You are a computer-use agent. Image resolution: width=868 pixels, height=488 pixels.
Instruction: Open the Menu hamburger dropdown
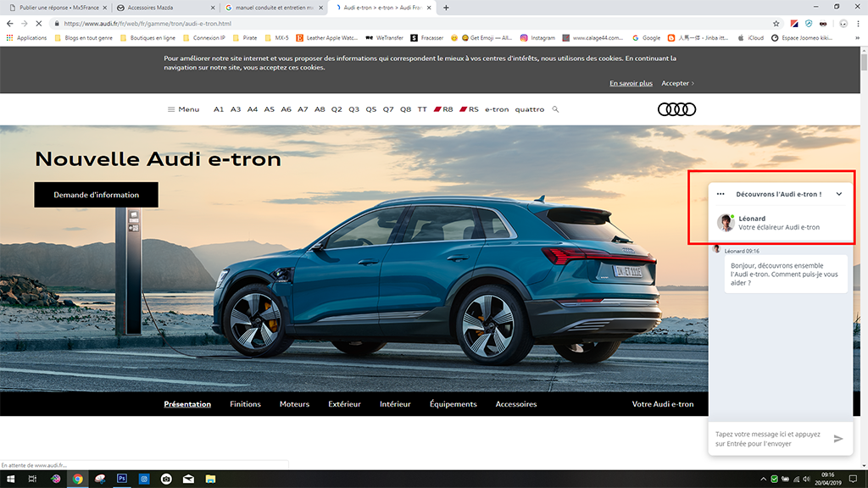point(183,109)
